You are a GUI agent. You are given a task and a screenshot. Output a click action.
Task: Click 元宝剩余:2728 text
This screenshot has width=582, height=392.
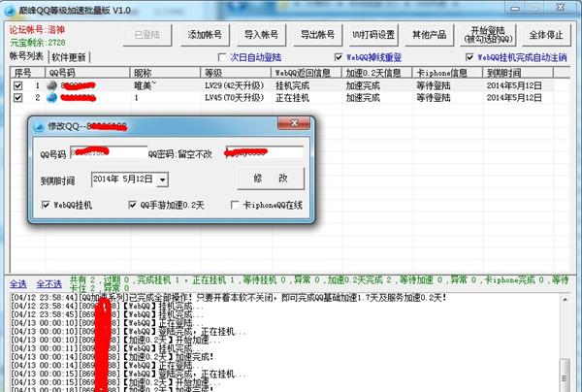(38, 43)
